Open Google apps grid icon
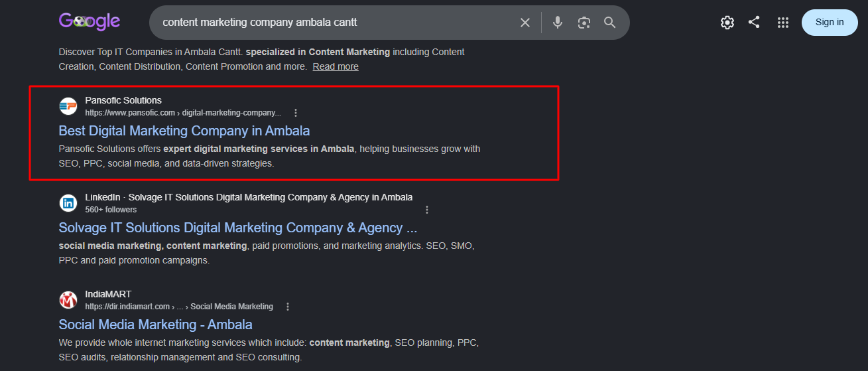868x371 pixels. click(x=783, y=23)
